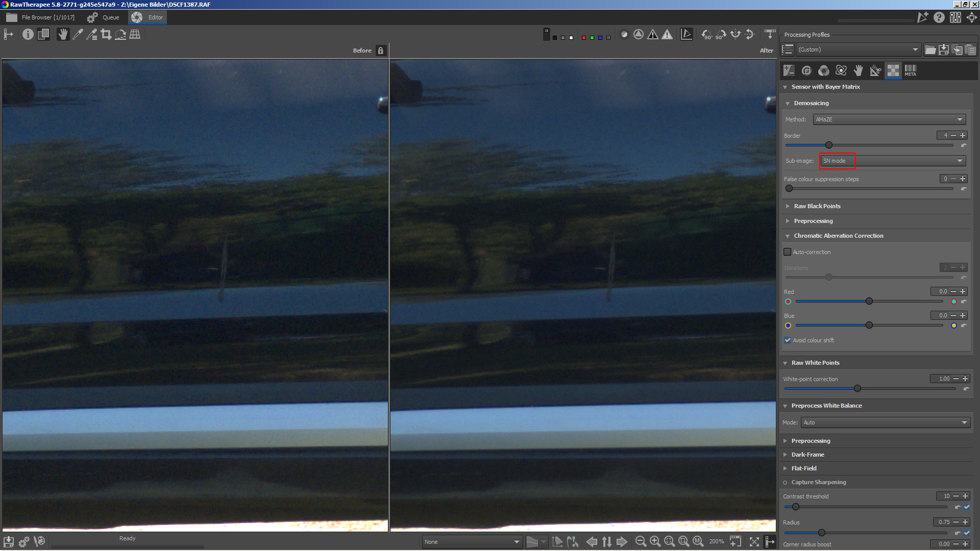This screenshot has width=980, height=551.
Task: Open the Meta tab barcode icon
Action: [910, 70]
